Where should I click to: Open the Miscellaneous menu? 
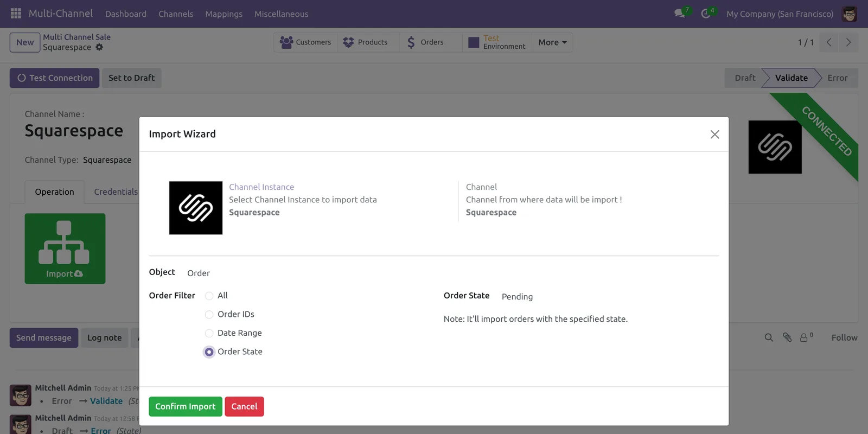click(x=281, y=14)
